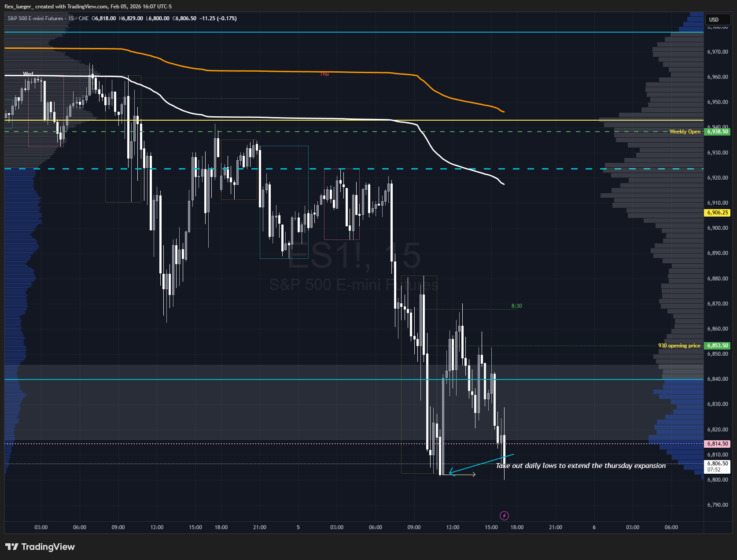737x560 pixels.
Task: Click the 6 date marker on time axis
Action: (594, 527)
